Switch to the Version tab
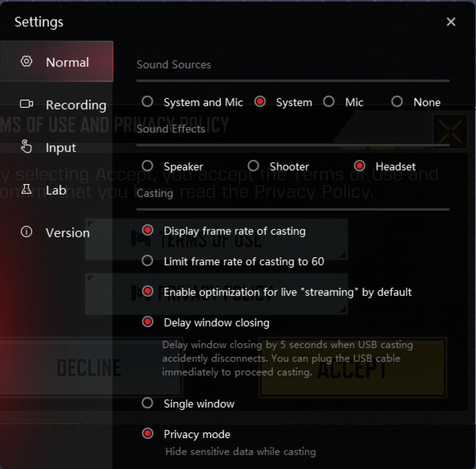 67,233
